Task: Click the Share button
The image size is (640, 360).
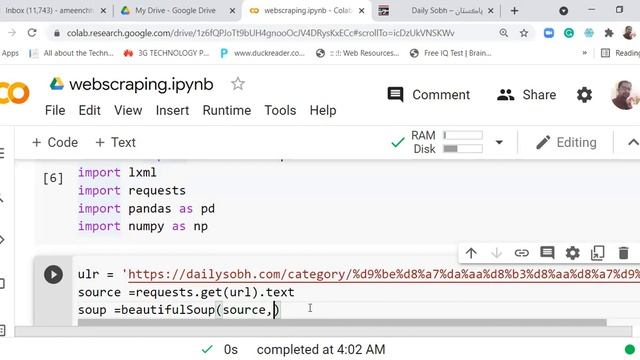Action: tap(527, 95)
